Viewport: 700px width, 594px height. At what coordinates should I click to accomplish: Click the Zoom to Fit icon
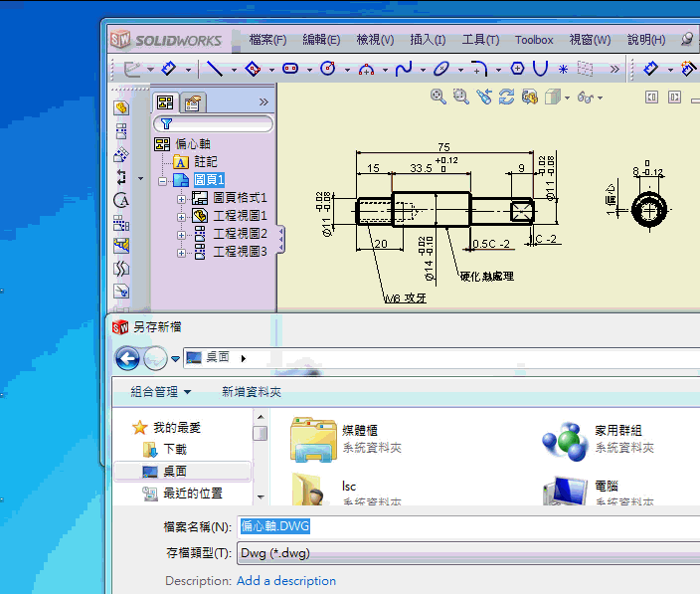pos(437,97)
